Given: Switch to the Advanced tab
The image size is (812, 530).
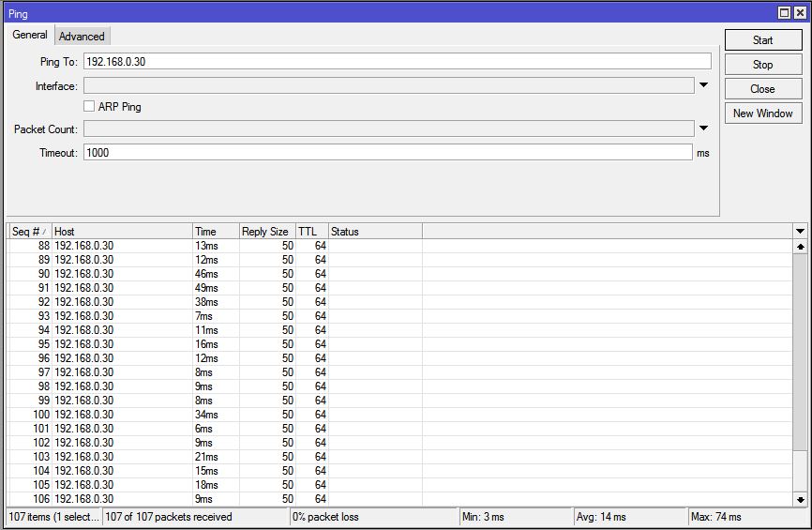Looking at the screenshot, I should click(82, 37).
